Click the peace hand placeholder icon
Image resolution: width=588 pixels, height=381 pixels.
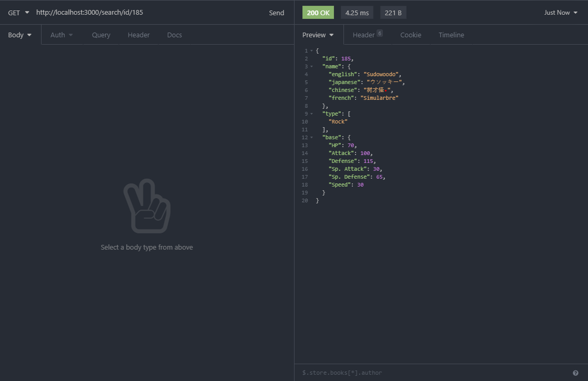147,206
